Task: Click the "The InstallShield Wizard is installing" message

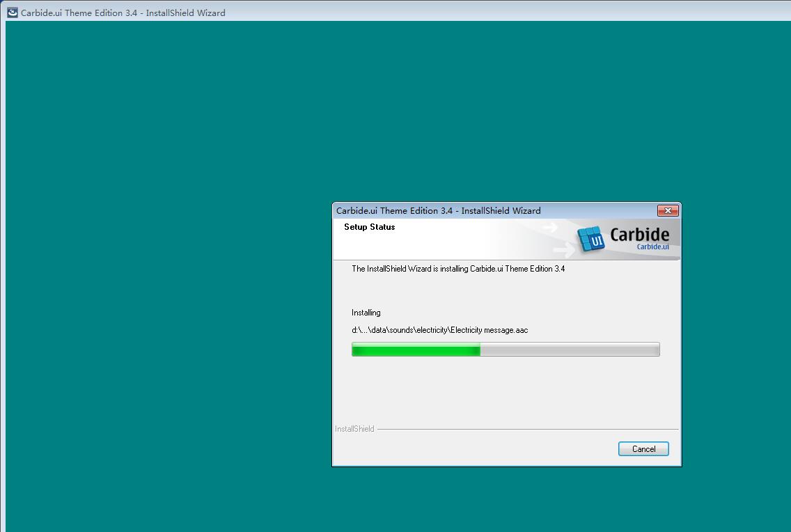Action: click(x=458, y=269)
